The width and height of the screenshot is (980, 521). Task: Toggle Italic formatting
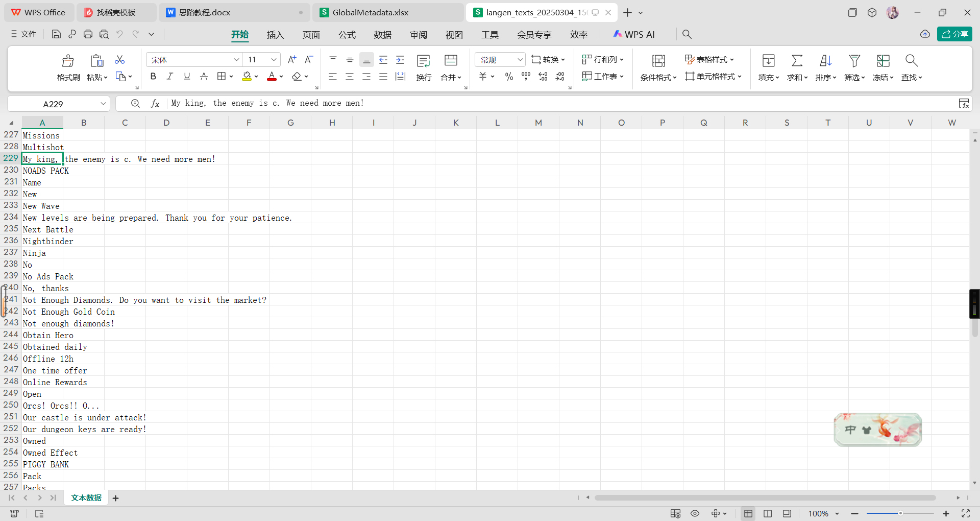[x=170, y=76]
